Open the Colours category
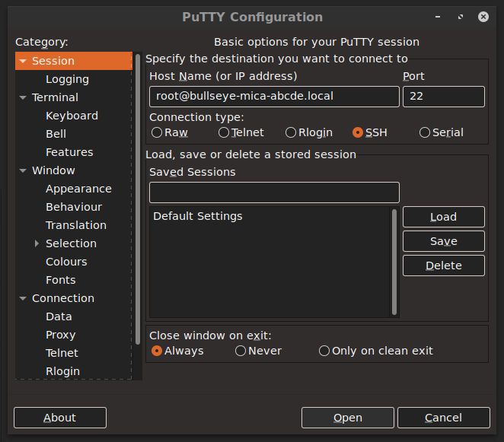Screen dimensions: 504x442 66,262
